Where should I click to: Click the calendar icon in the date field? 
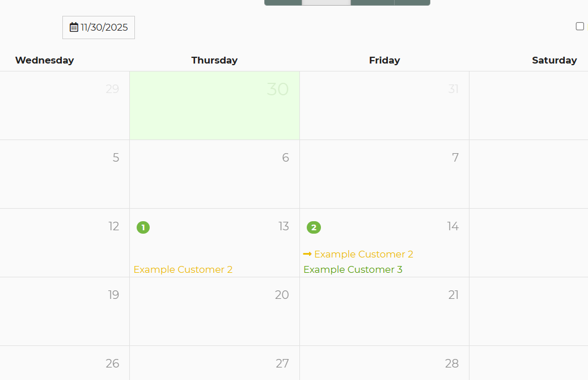point(74,27)
